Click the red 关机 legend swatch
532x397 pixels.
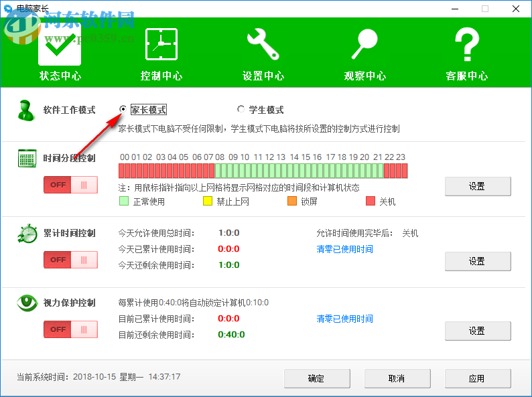pos(371,201)
